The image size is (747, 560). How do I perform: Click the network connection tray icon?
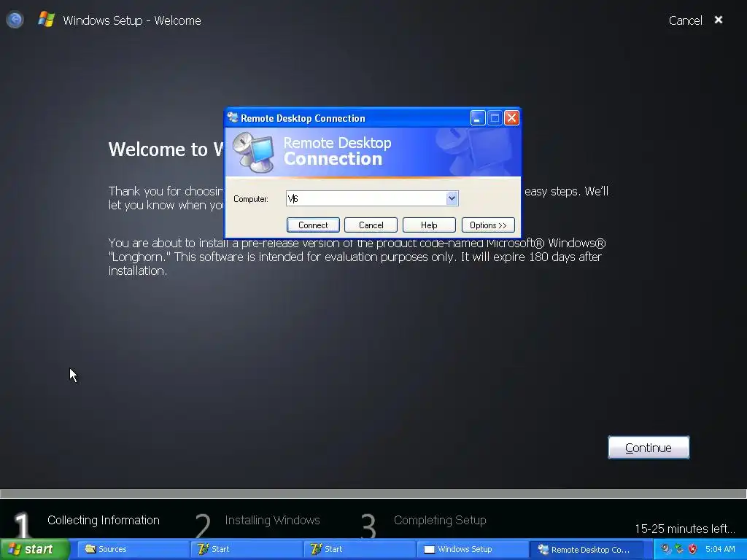click(679, 549)
